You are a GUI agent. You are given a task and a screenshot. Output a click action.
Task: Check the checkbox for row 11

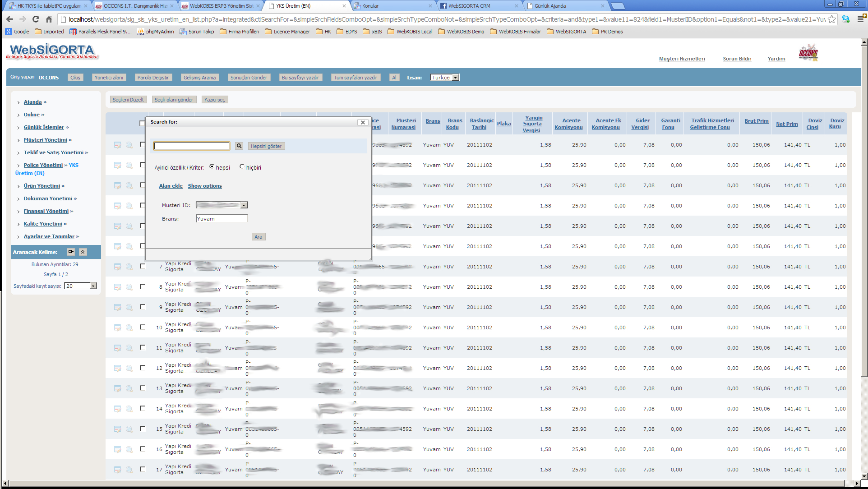pyautogui.click(x=143, y=347)
